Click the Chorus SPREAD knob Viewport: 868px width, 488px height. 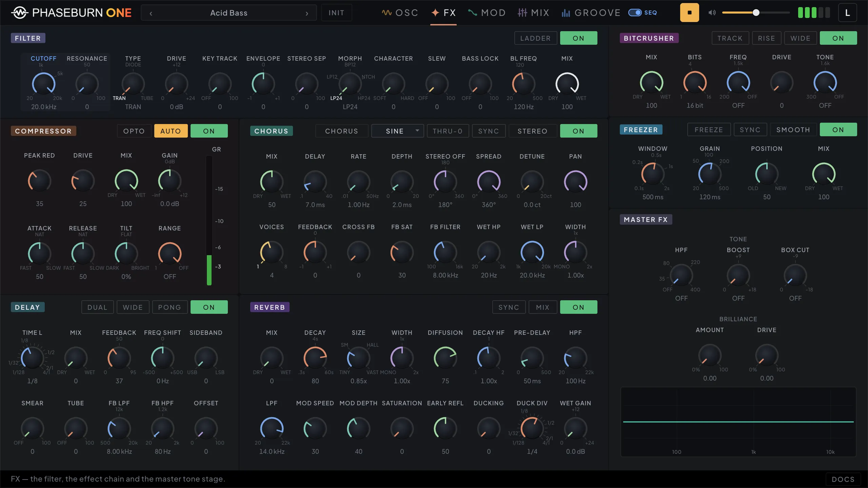coord(489,182)
